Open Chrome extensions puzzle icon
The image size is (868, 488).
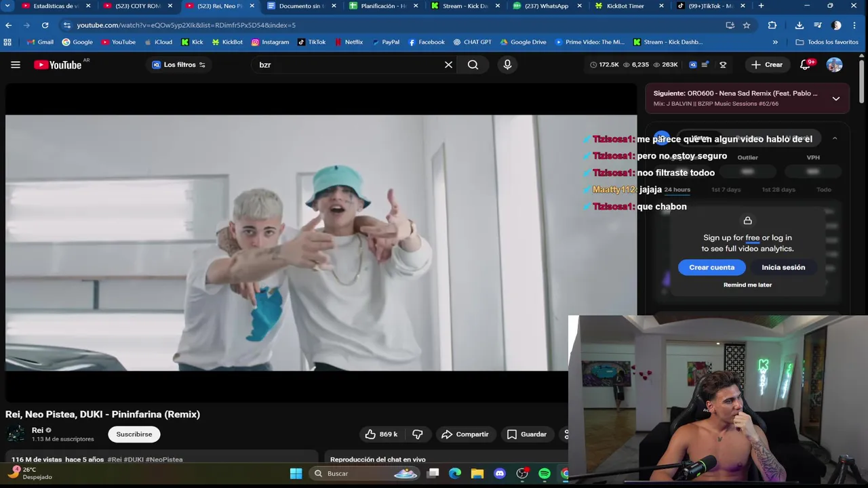tap(772, 25)
